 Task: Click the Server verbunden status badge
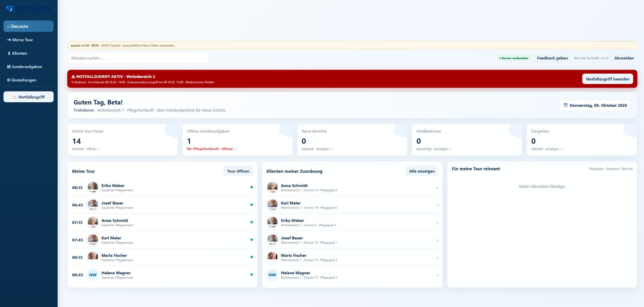pos(514,58)
